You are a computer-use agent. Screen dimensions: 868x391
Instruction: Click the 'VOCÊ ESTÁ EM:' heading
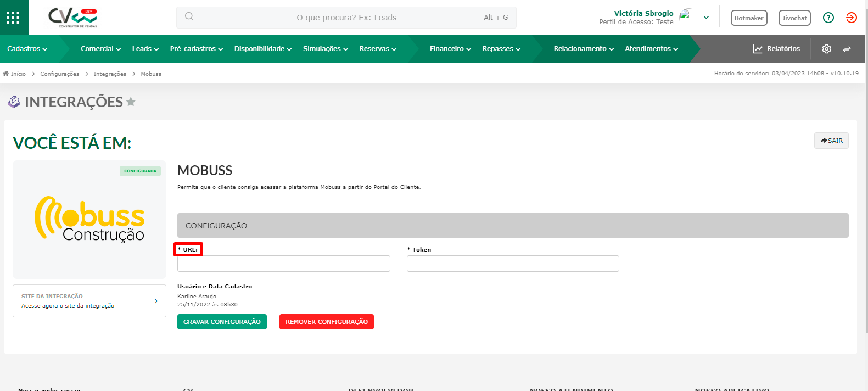[x=72, y=143]
